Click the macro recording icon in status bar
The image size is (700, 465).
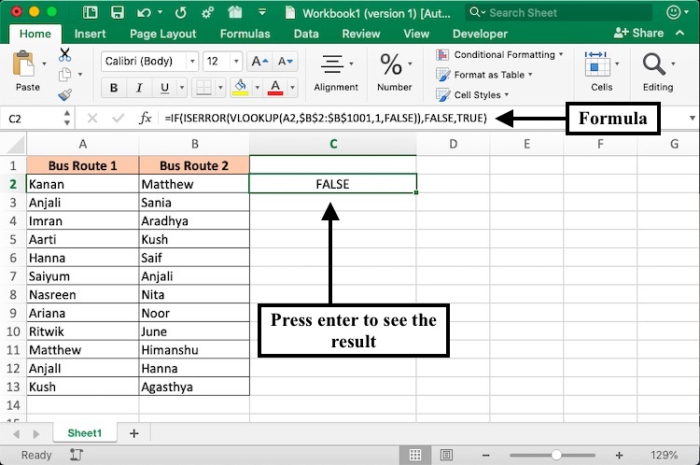point(76,455)
